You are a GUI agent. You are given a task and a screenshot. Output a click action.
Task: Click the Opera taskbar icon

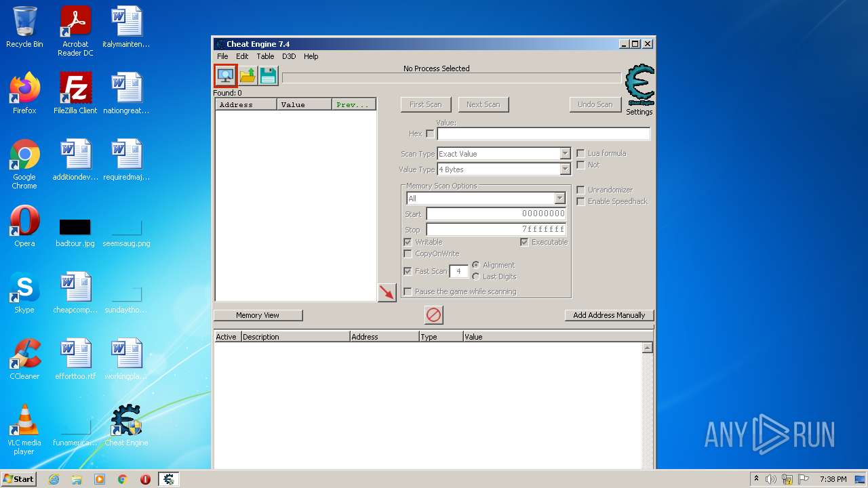(x=145, y=479)
